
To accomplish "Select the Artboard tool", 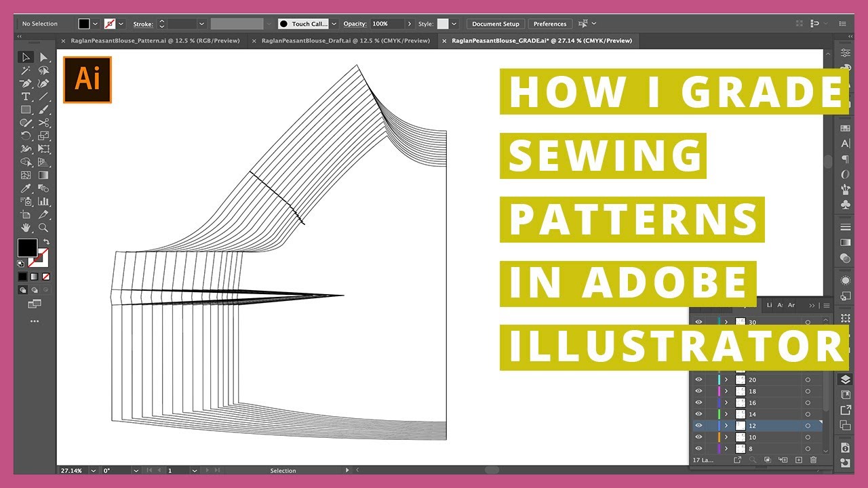I will click(x=26, y=214).
